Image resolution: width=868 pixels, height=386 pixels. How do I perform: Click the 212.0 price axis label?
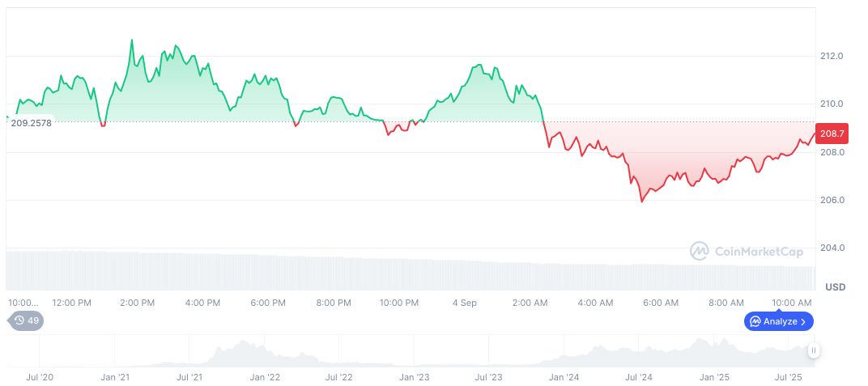tap(832, 56)
